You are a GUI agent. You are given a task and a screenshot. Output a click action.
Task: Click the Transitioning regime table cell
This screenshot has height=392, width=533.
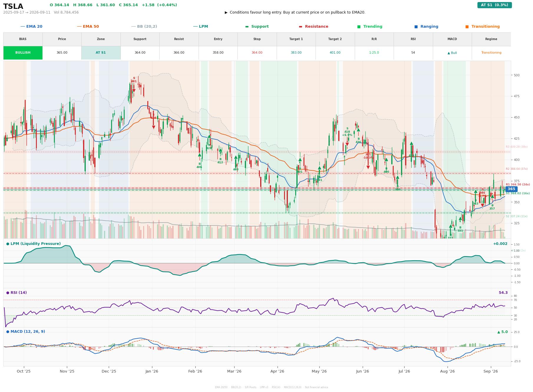point(491,53)
